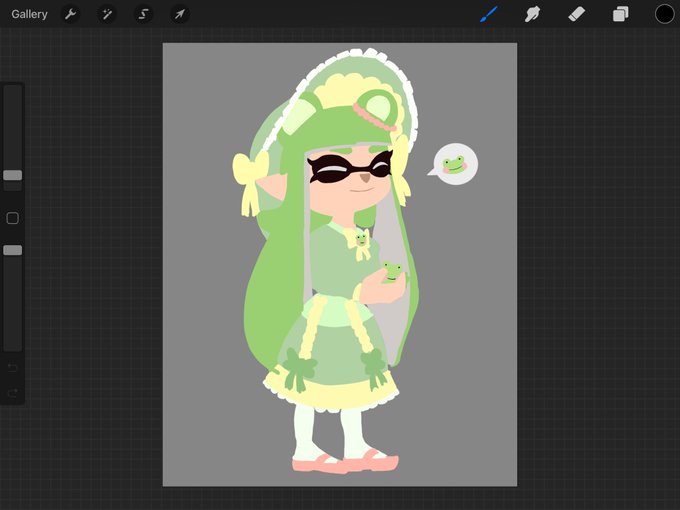Activate the Transform arrow tool
Screen dimensions: 680x510
point(180,14)
